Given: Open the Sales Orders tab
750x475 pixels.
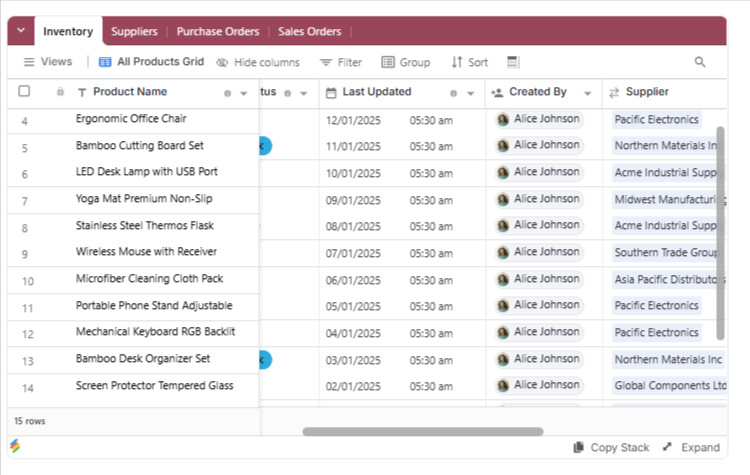Looking at the screenshot, I should [309, 32].
